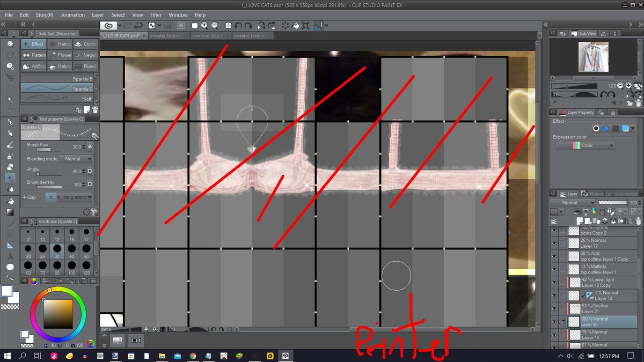Click the timeline film strip icon

point(118,340)
